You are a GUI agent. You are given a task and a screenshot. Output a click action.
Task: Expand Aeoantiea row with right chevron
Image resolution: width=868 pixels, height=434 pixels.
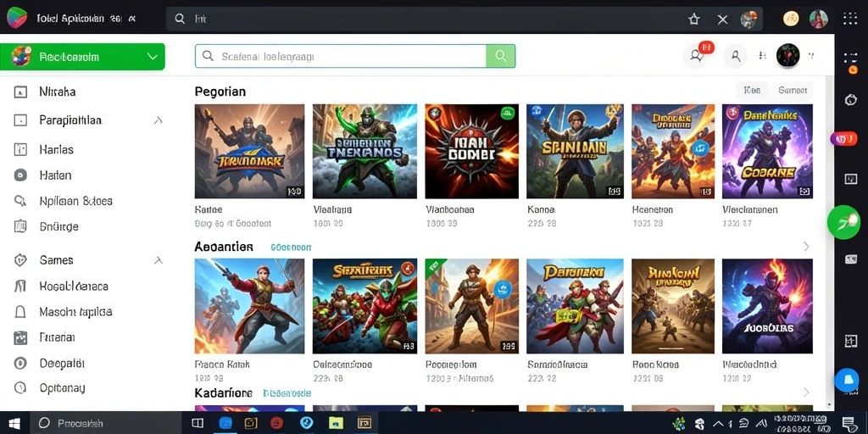806,247
